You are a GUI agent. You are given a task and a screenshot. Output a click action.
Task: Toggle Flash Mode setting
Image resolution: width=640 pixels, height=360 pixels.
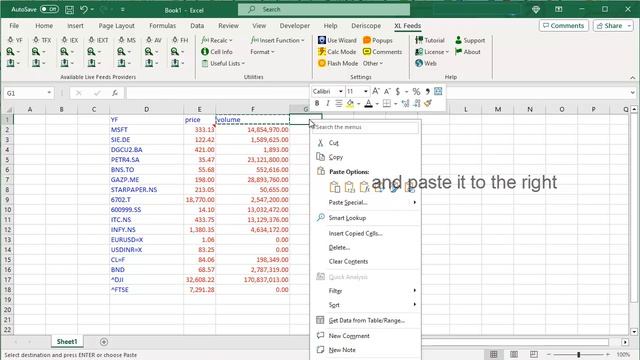(338, 63)
